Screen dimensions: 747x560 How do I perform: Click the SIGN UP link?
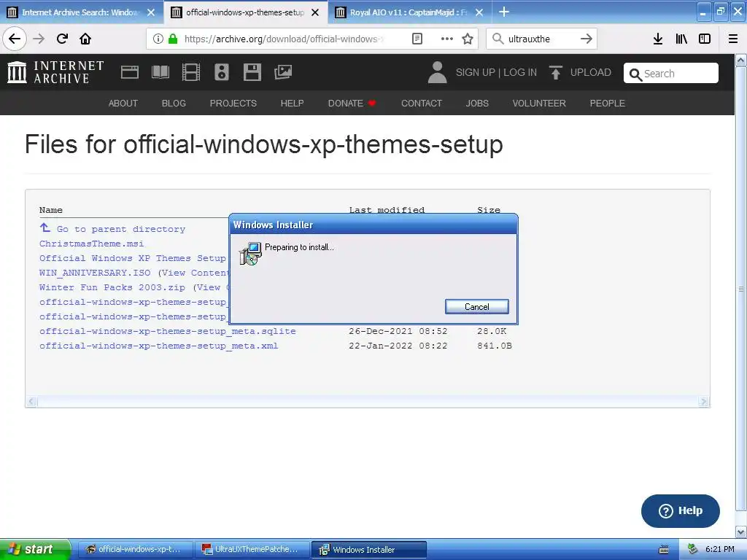tap(476, 72)
